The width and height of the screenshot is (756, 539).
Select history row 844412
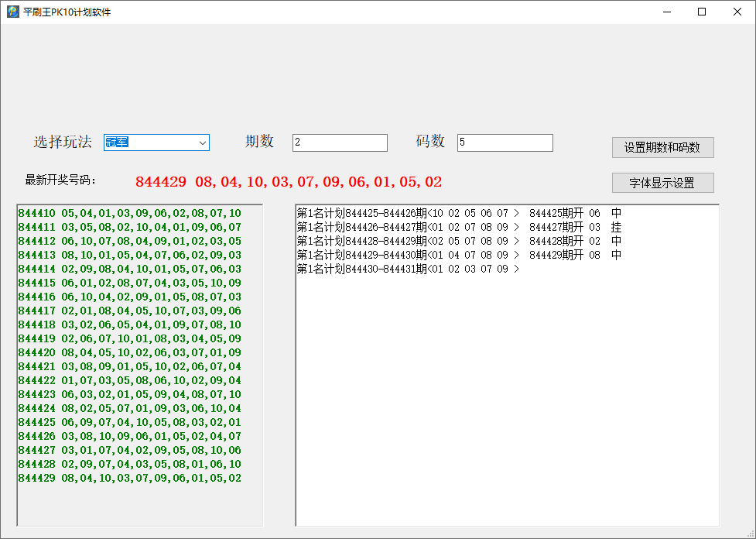(130, 242)
